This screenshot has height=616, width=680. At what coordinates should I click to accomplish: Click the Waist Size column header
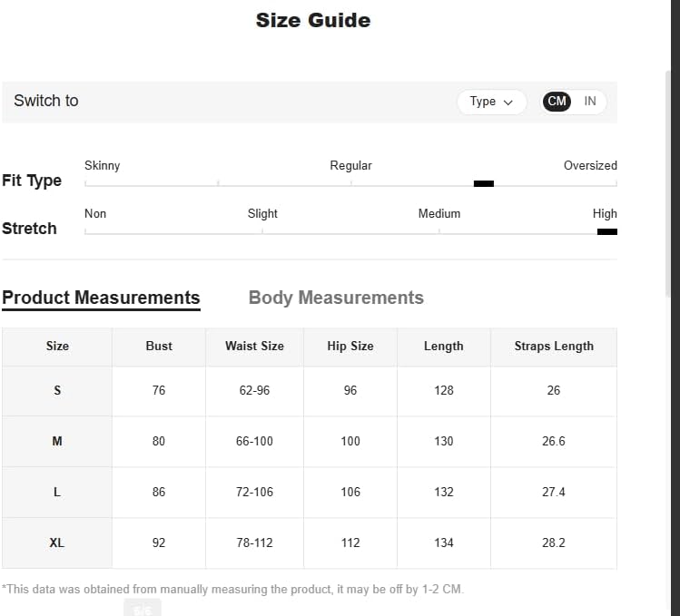click(254, 347)
